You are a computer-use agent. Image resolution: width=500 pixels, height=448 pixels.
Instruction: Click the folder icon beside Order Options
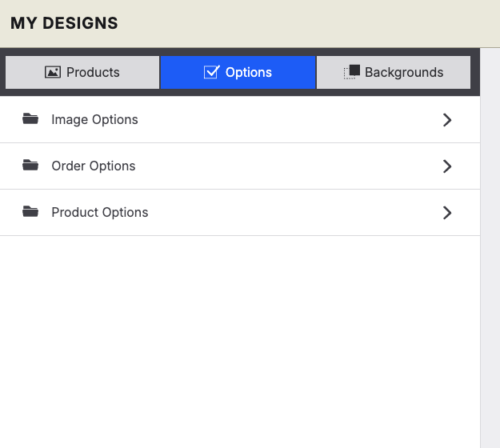tap(30, 165)
